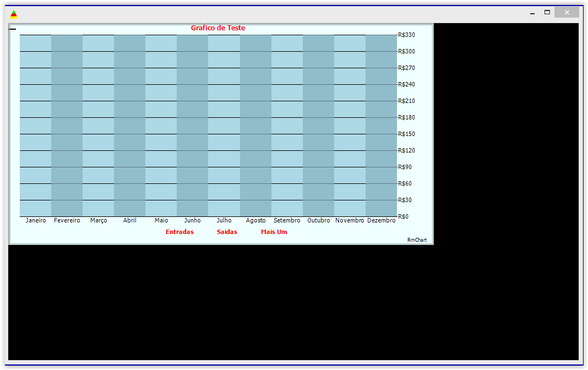Click the R$210 value label
Screen dimensions: 588x370
click(406, 101)
